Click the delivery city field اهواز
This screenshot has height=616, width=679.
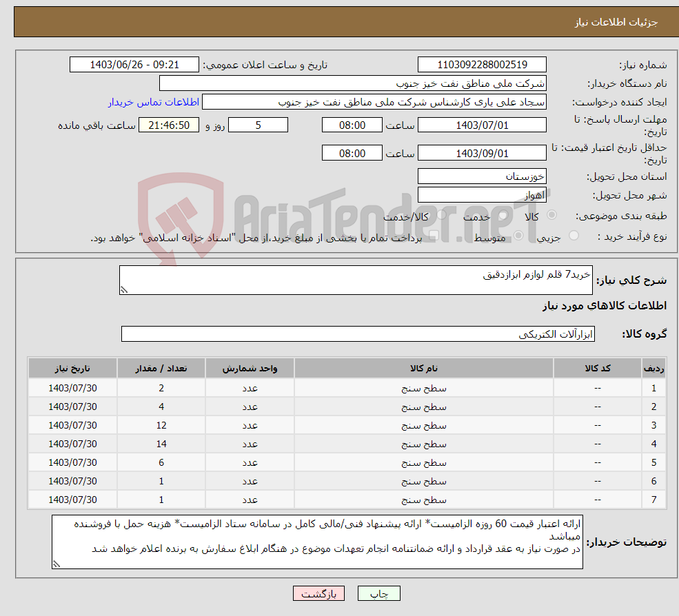point(482,195)
